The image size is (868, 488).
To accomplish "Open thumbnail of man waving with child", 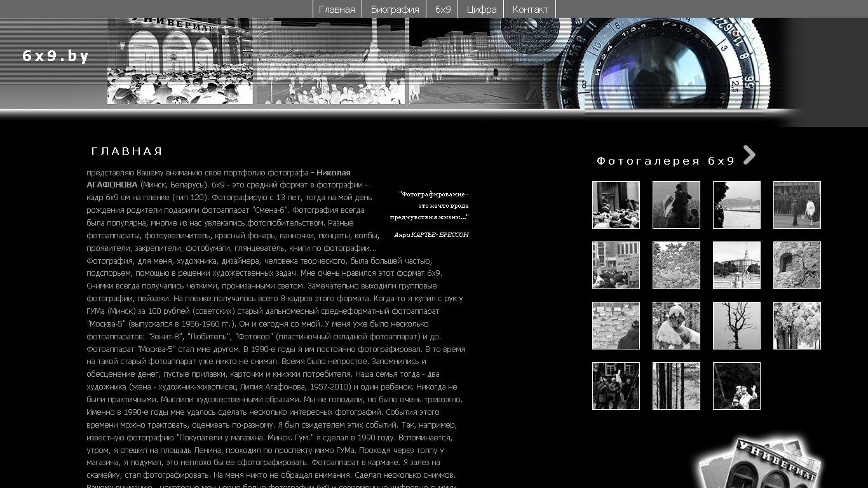I will tap(736, 386).
